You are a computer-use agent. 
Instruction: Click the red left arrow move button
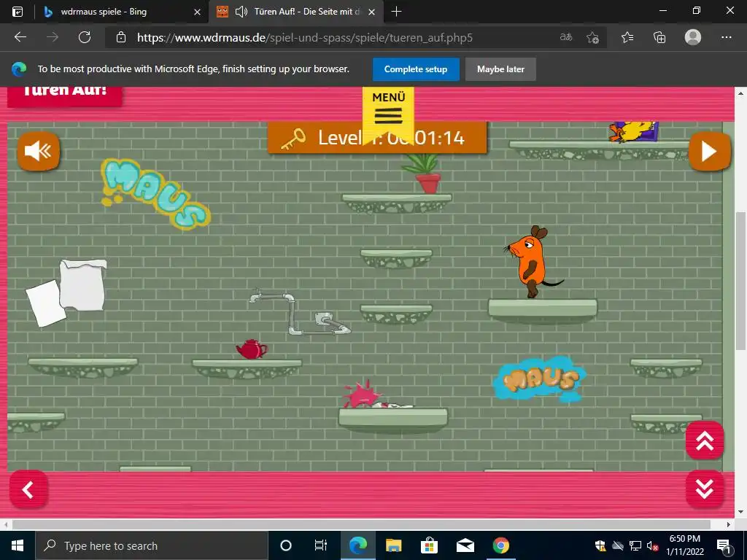pos(28,489)
